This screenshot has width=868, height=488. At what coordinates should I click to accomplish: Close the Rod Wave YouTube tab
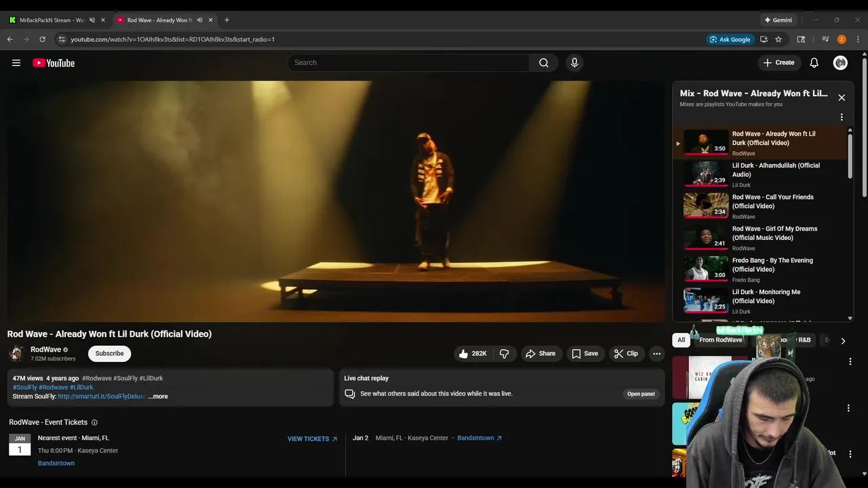pyautogui.click(x=210, y=20)
